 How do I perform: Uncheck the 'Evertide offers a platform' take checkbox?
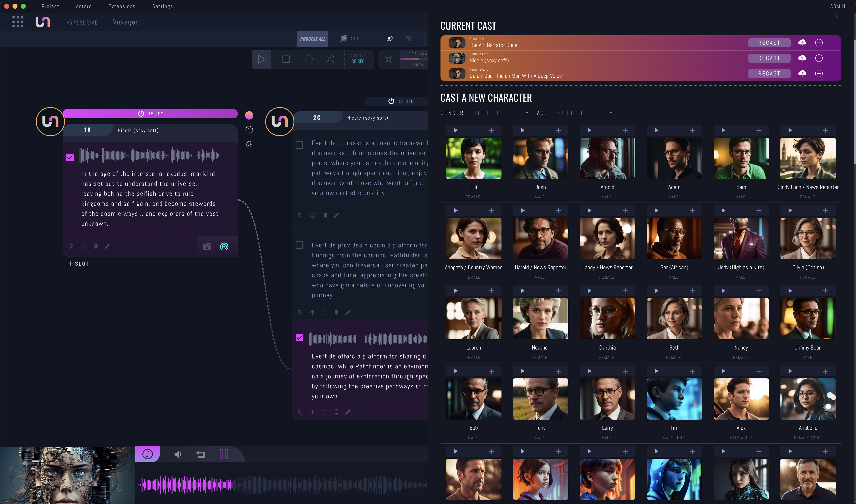click(299, 338)
